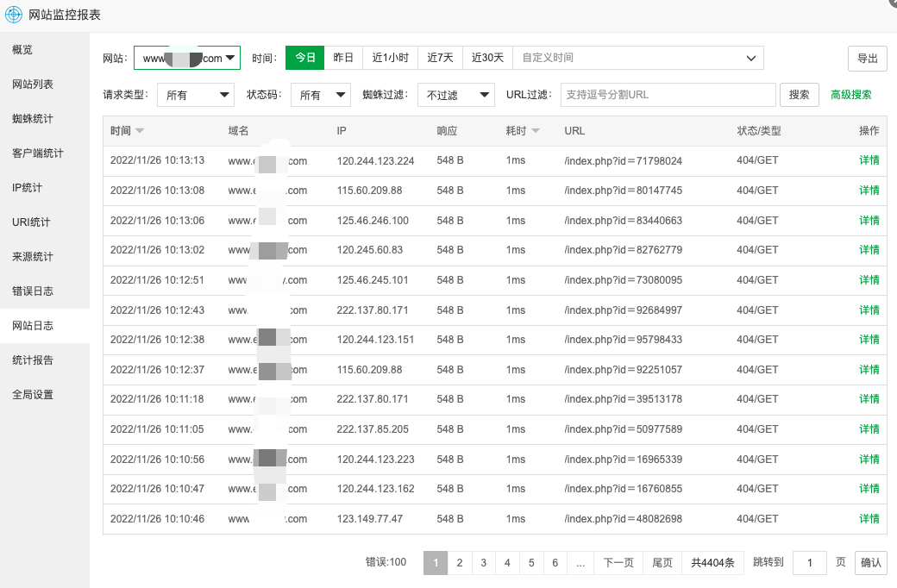Click the website monitor logo icon
Screen dimensions: 897x588
pyautogui.click(x=13, y=15)
